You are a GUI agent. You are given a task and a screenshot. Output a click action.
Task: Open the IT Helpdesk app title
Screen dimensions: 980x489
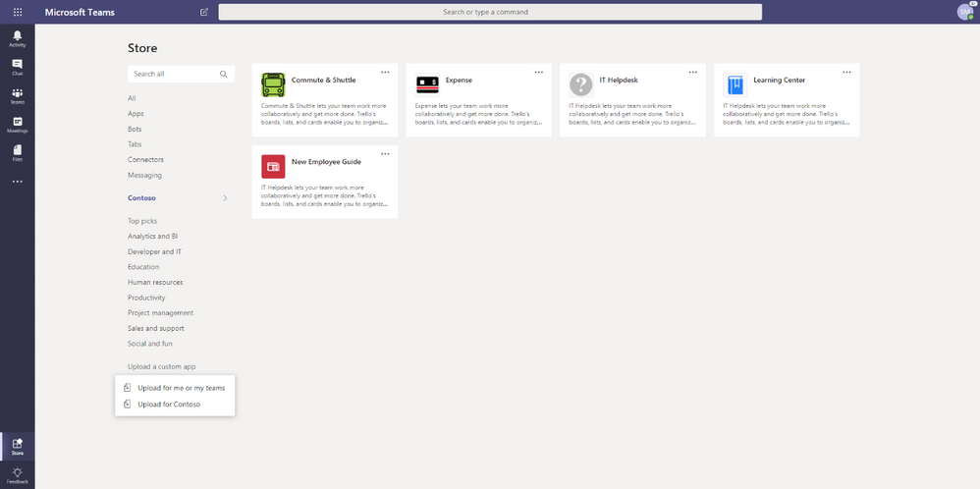(x=619, y=81)
